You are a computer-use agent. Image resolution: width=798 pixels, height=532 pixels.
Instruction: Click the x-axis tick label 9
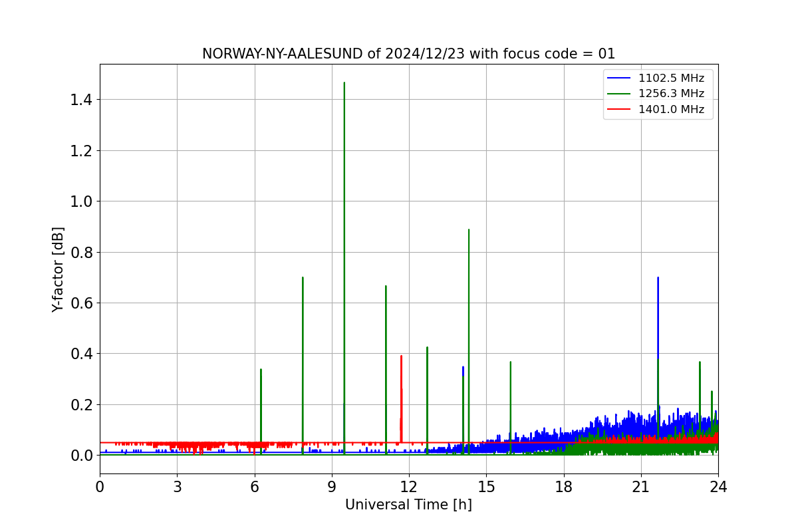[x=332, y=487]
